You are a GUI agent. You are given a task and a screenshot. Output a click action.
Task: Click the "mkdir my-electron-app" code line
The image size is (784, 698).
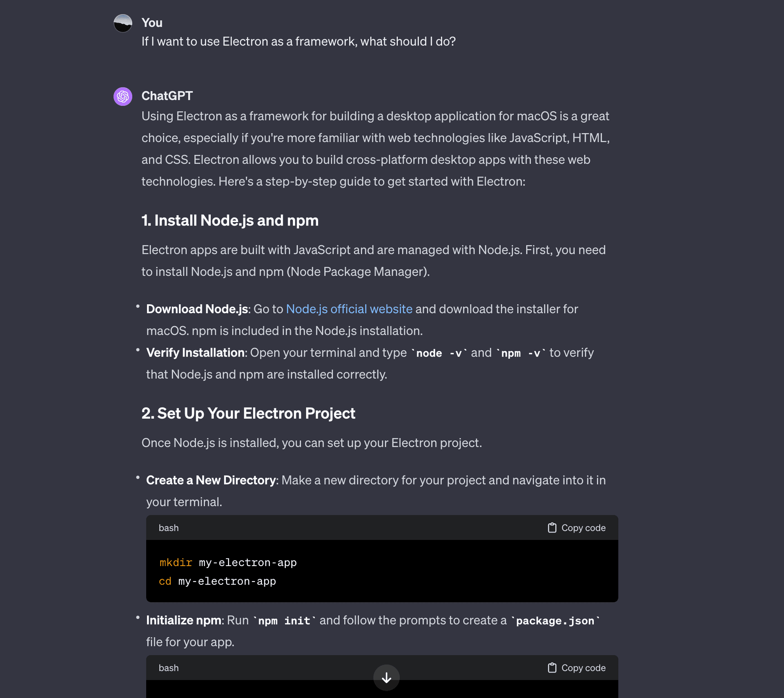(x=228, y=562)
